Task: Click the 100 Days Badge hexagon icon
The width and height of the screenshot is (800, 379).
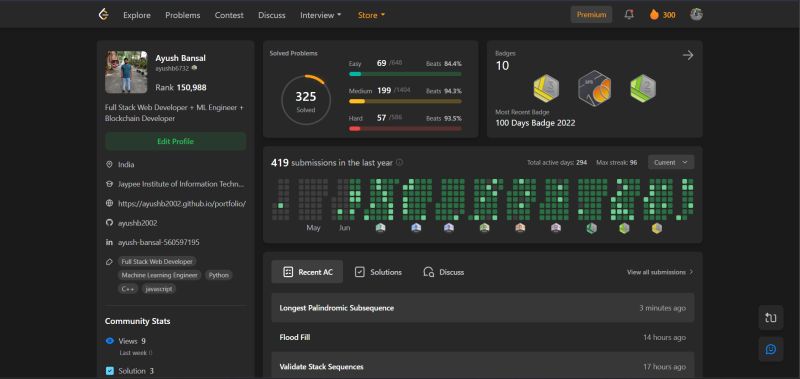Action: click(x=594, y=88)
